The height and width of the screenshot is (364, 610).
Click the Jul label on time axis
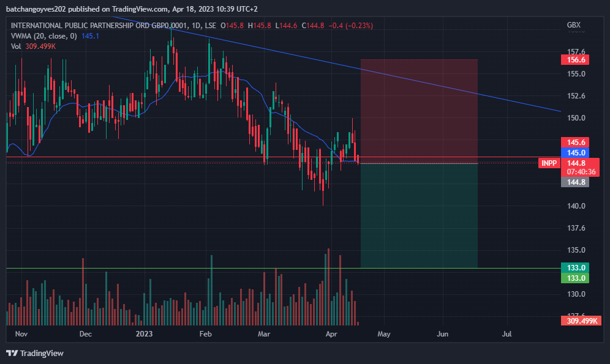(x=506, y=334)
